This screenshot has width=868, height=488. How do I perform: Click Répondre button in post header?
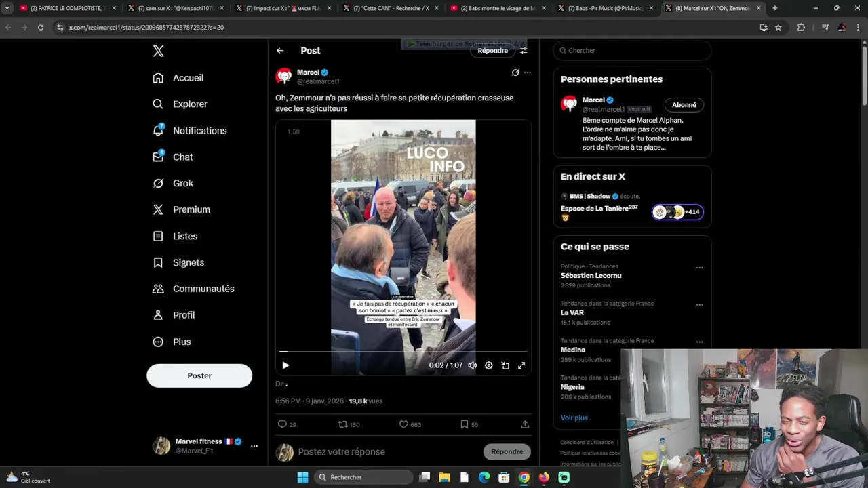pos(492,51)
